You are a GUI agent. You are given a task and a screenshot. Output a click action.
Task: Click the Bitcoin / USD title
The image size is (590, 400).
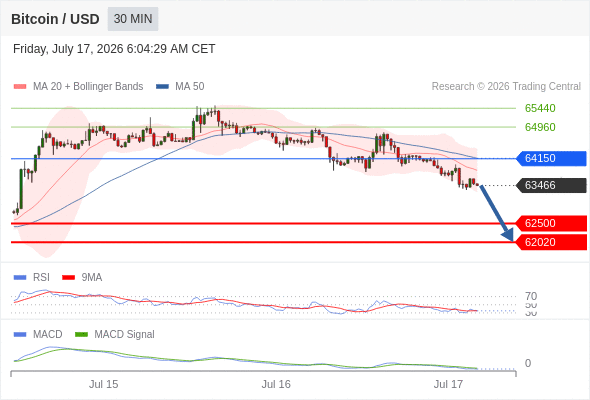(x=55, y=19)
